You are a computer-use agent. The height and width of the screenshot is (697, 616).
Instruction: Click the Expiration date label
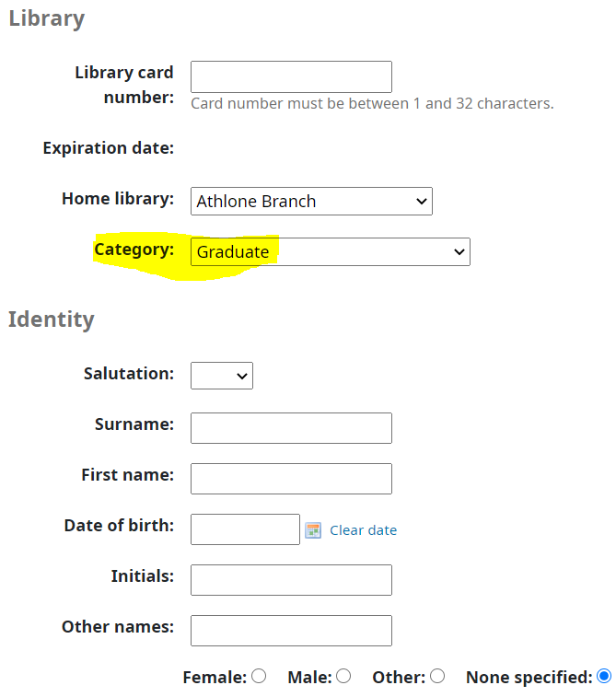pyautogui.click(x=109, y=148)
